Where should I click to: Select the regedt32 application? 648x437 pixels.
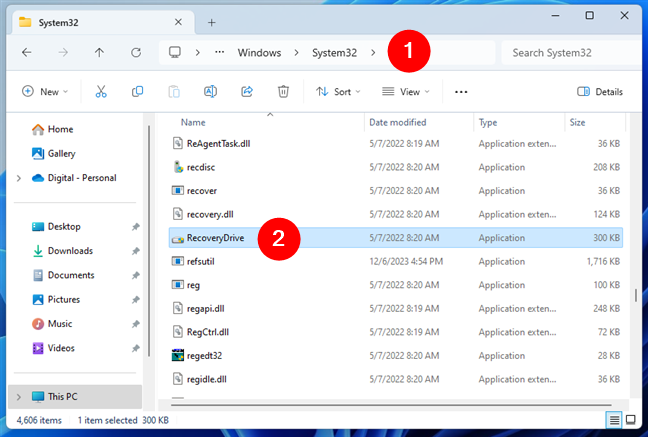[395, 356]
